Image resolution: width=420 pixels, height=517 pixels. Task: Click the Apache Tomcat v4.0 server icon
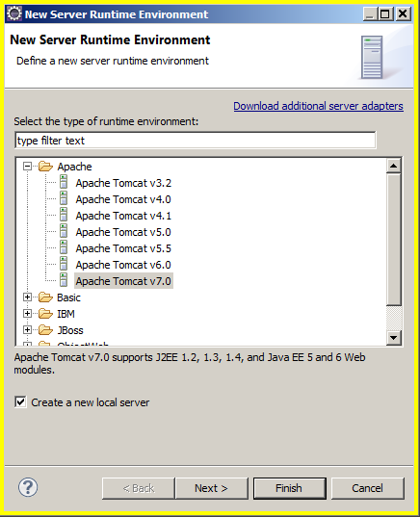(64, 198)
